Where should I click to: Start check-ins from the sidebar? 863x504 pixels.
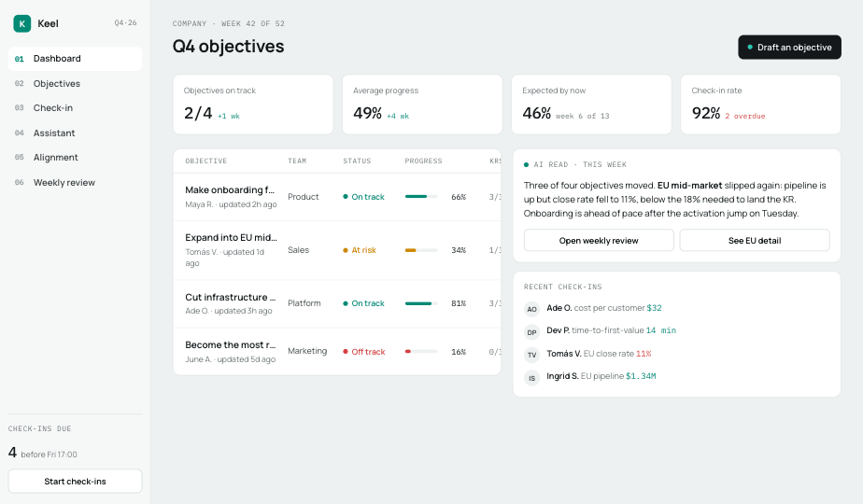pyautogui.click(x=75, y=482)
